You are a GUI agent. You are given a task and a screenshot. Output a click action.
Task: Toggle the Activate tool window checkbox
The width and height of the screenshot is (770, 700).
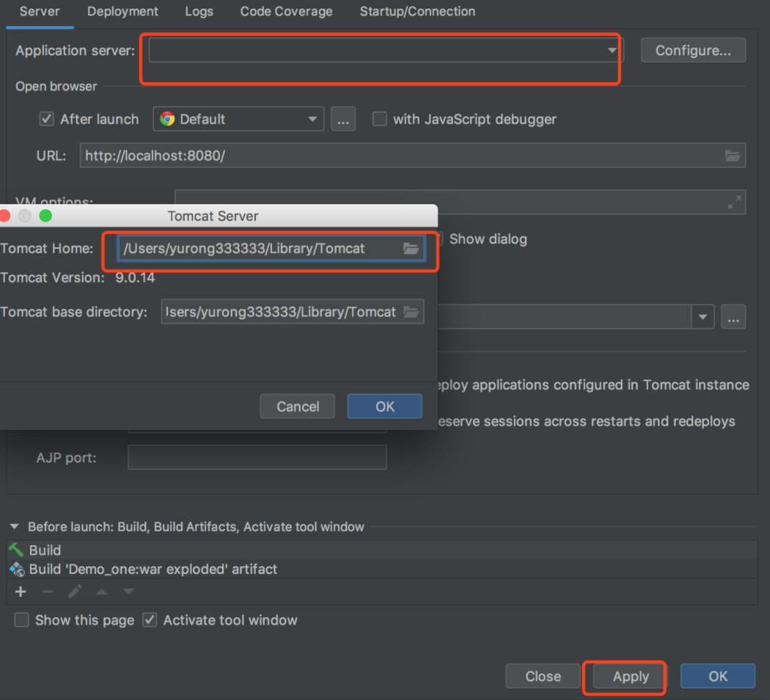pyautogui.click(x=150, y=620)
